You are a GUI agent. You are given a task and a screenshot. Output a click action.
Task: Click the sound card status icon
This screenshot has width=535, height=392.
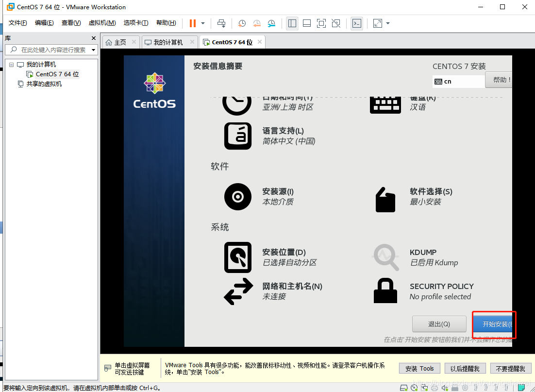tap(444, 388)
